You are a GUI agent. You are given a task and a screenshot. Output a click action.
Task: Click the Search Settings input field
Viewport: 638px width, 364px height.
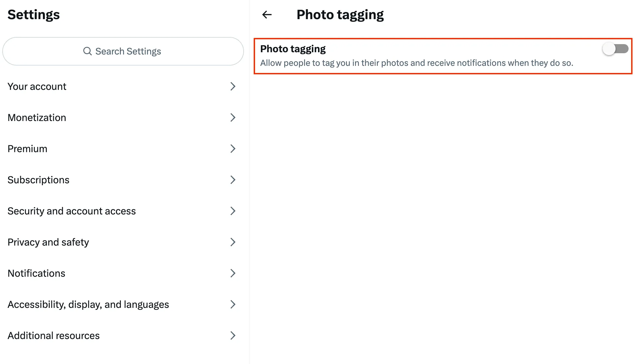[128, 51]
